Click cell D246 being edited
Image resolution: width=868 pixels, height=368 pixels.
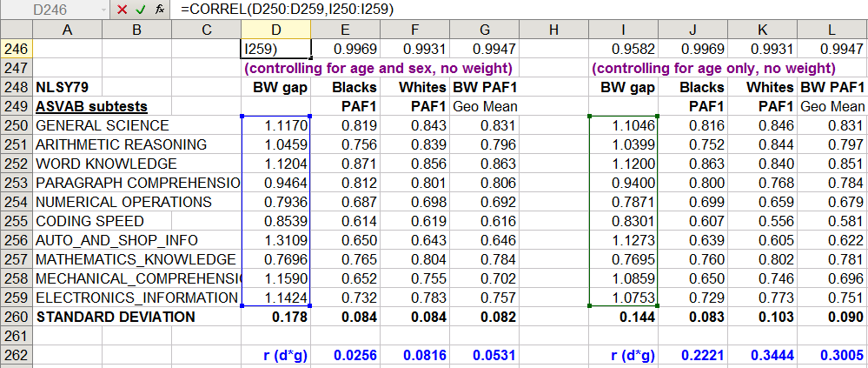tap(276, 50)
